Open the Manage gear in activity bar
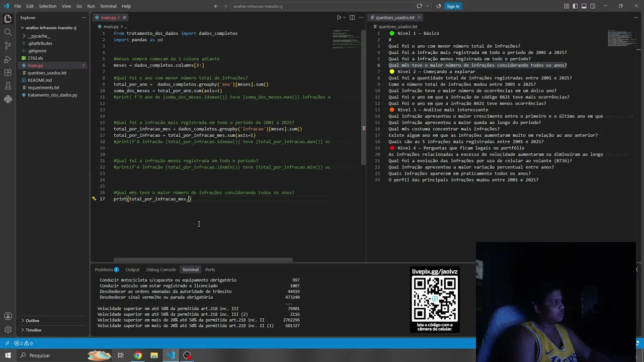Image resolution: width=644 pixels, height=362 pixels. click(x=8, y=330)
